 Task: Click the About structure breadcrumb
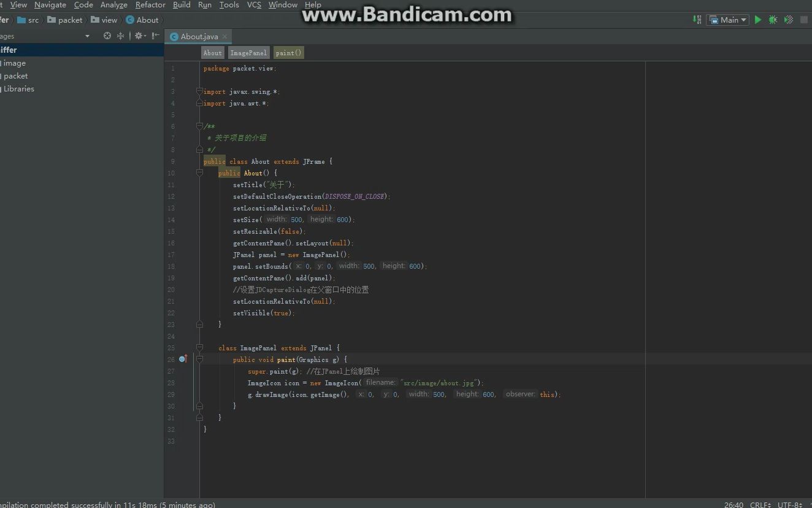[x=213, y=53]
